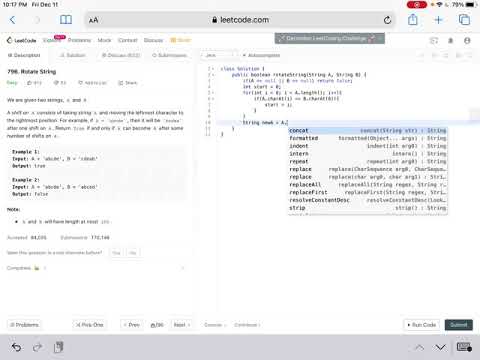Go to LeetCode home via logo
The width and height of the screenshot is (480, 360).
(x=21, y=40)
